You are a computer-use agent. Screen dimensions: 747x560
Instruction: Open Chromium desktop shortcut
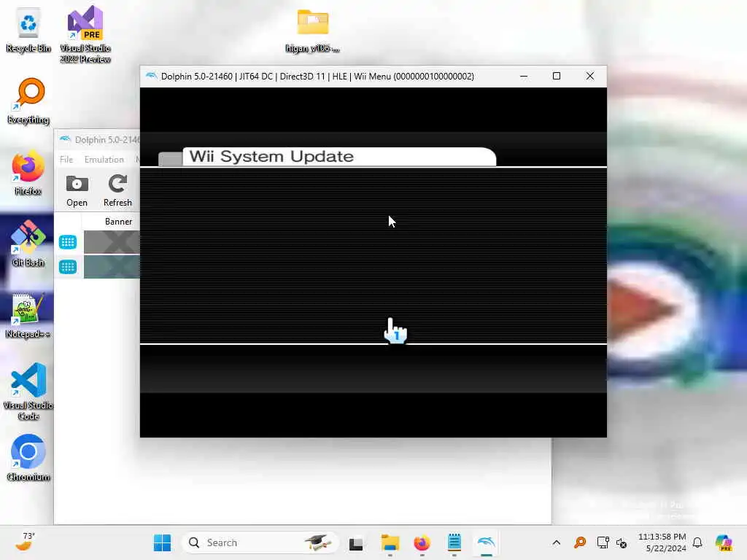pyautogui.click(x=28, y=458)
